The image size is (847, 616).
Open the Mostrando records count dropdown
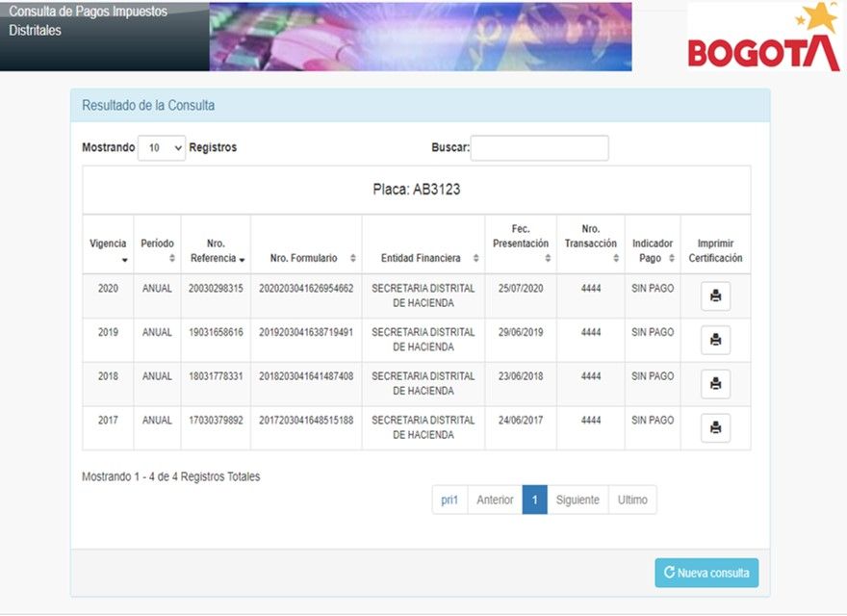[x=162, y=148]
